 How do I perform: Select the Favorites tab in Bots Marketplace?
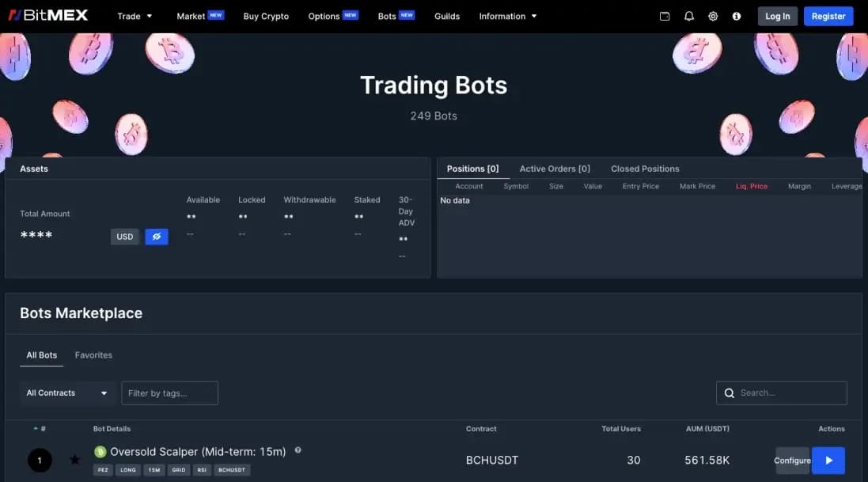[x=93, y=355]
